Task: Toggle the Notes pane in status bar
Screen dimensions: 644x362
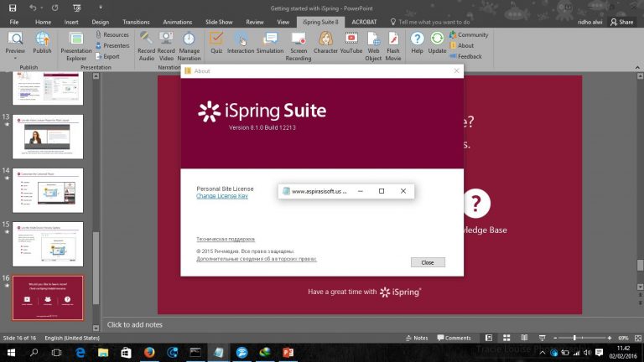Action: click(417, 339)
